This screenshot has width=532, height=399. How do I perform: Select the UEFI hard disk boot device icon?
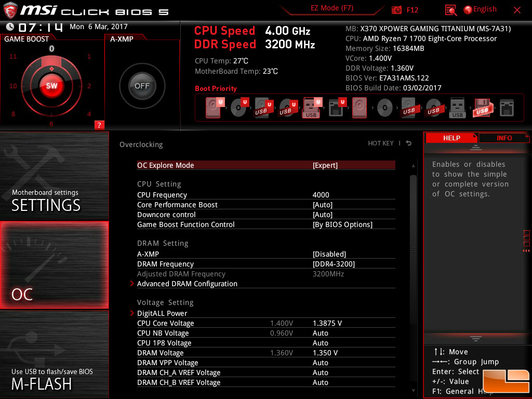(214, 108)
